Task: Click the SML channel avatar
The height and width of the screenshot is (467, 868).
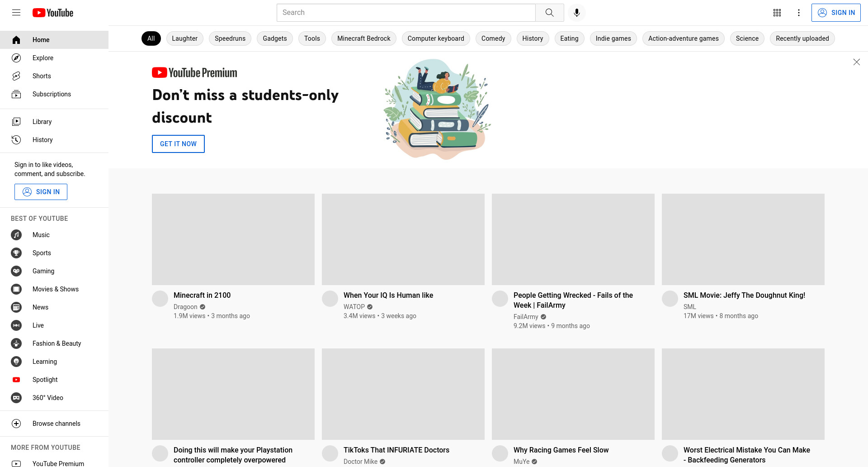Action: (670, 299)
